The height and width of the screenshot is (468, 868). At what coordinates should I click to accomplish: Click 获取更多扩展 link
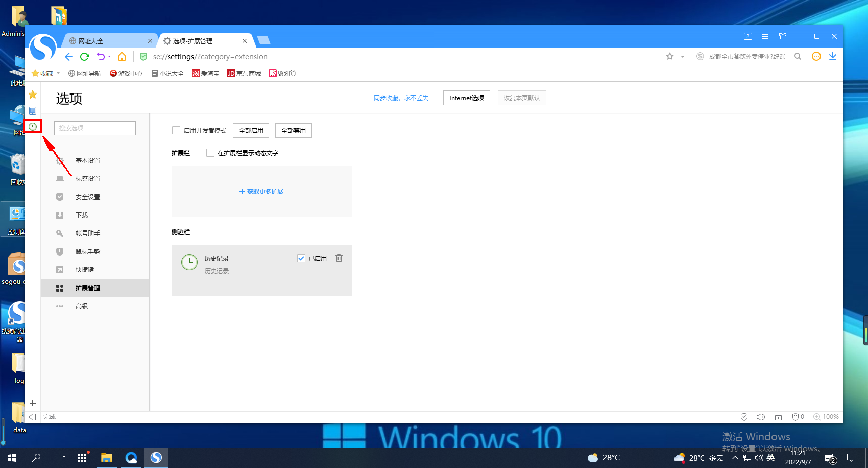pyautogui.click(x=261, y=191)
